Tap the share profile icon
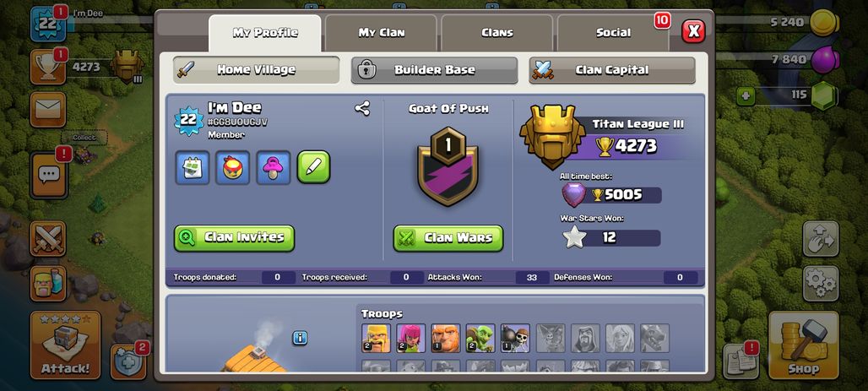The width and height of the screenshot is (868, 391). (362, 108)
